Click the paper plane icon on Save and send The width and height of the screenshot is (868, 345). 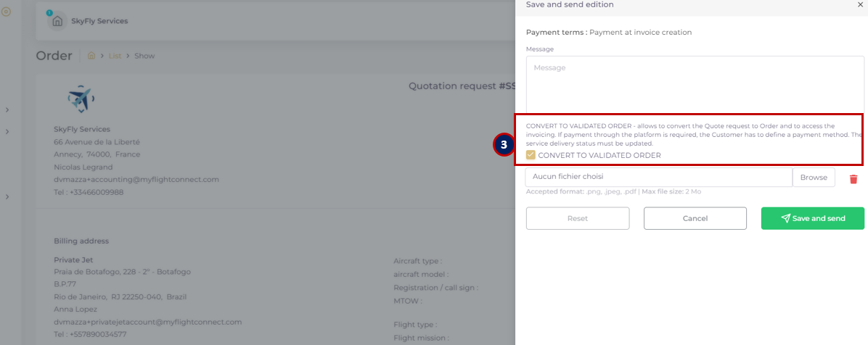click(785, 218)
